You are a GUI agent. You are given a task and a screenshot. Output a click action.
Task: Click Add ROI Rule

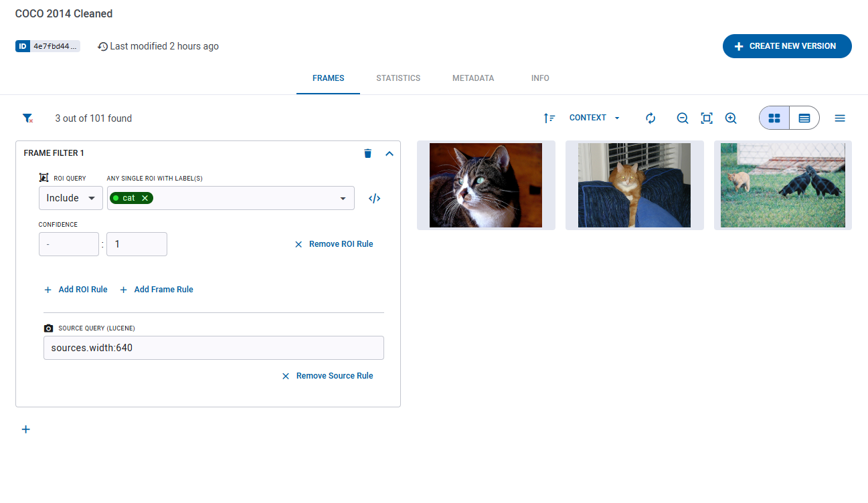tap(76, 289)
